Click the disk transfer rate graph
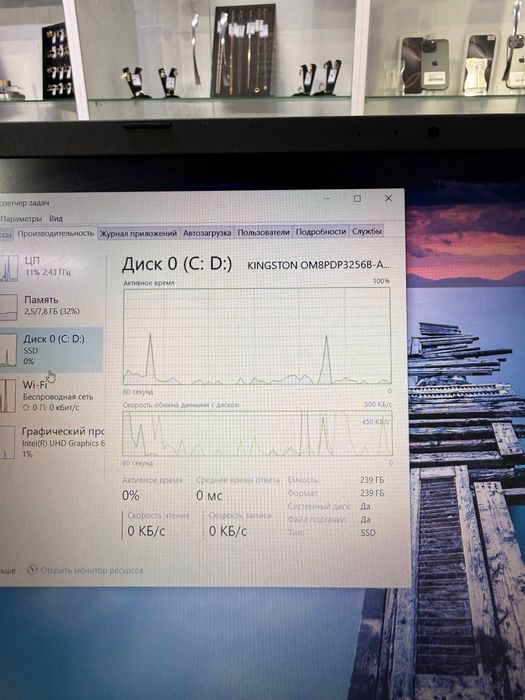 tap(257, 433)
